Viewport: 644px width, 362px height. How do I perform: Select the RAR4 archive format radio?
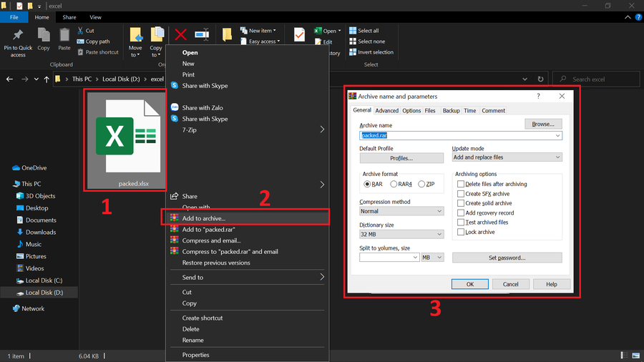[x=394, y=184]
